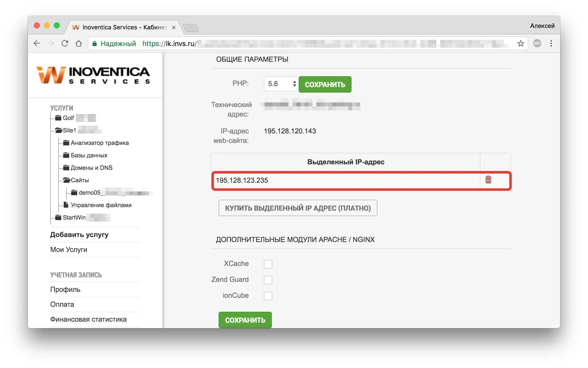The height and width of the screenshot is (368, 588).
Task: Click the УЧЕТНАЯ ЗАПИСЬ section heading
Action: pyautogui.click(x=76, y=275)
